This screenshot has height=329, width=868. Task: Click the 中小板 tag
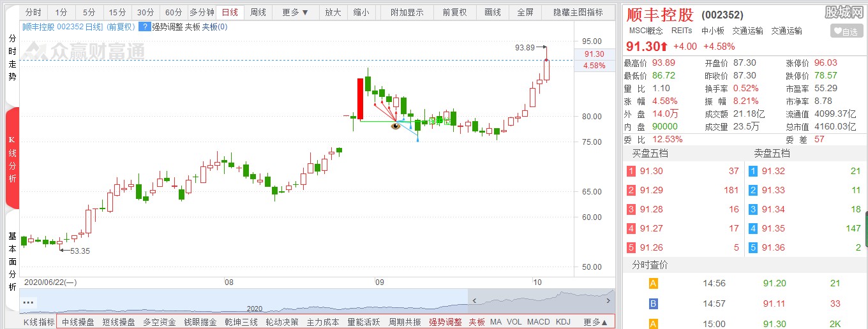tap(713, 31)
